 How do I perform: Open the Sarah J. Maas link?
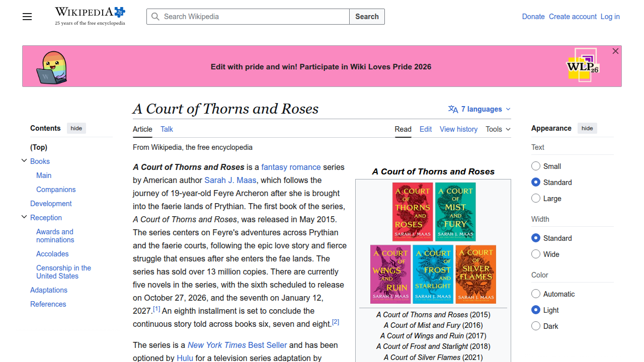click(230, 180)
